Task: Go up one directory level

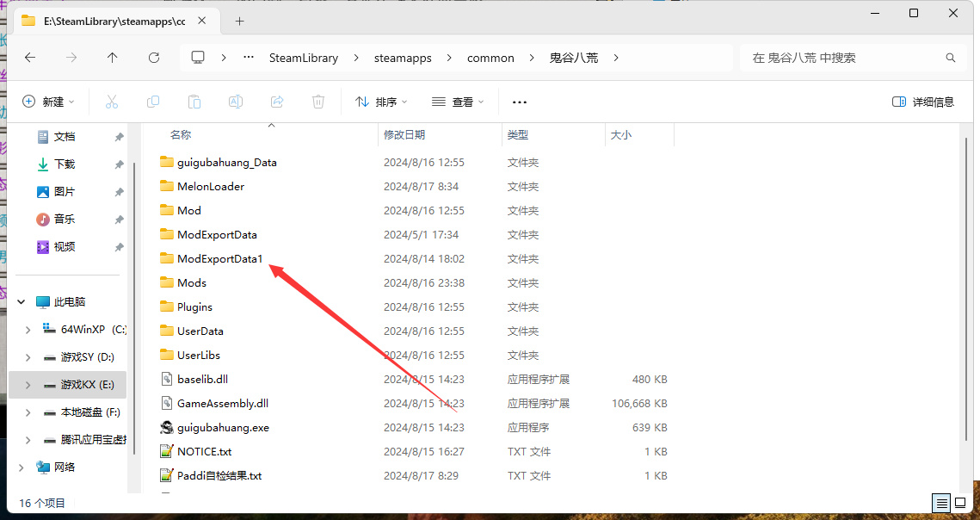Action: (x=113, y=58)
